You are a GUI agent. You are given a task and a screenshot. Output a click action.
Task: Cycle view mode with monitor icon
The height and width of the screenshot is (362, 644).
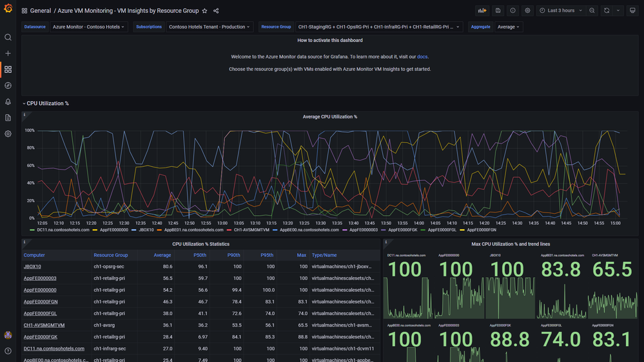click(632, 11)
